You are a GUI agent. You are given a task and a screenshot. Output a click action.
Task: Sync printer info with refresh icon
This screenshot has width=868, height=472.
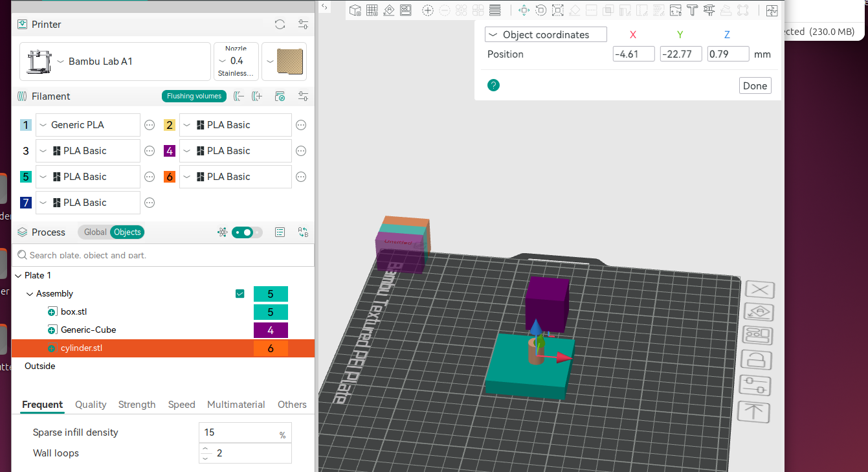point(280,25)
